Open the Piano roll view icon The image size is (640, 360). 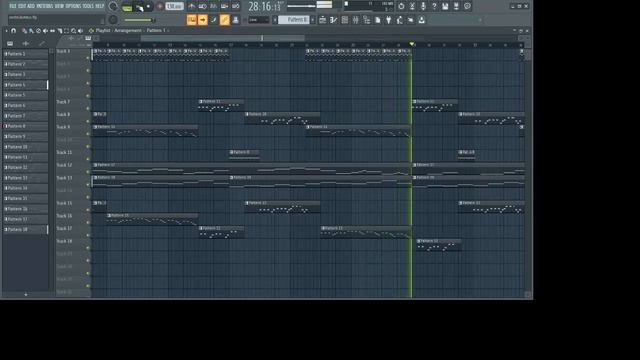333,20
